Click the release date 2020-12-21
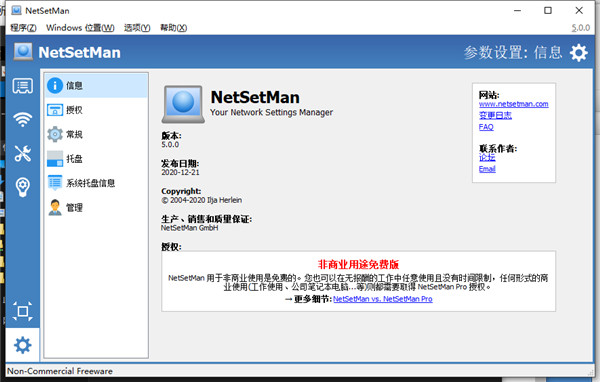600x382 pixels. click(180, 172)
